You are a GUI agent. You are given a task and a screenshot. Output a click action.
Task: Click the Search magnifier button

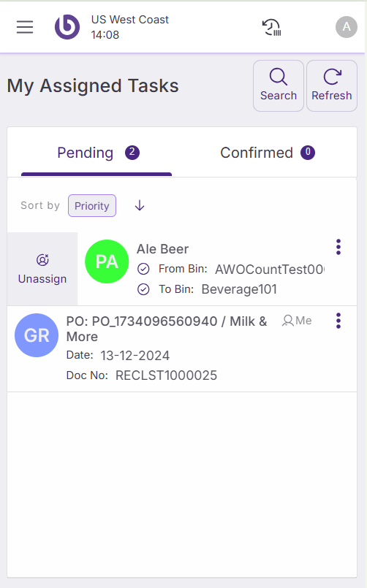[279, 86]
